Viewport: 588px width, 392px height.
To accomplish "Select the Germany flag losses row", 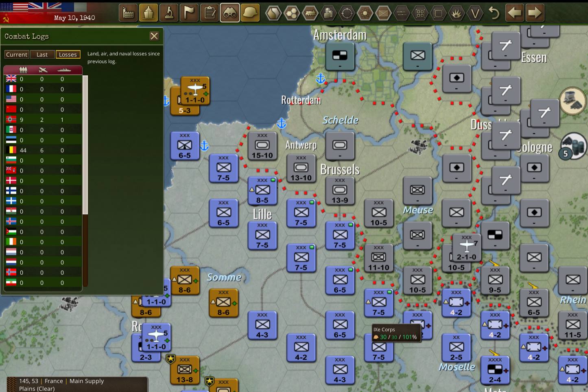I will coord(43,120).
